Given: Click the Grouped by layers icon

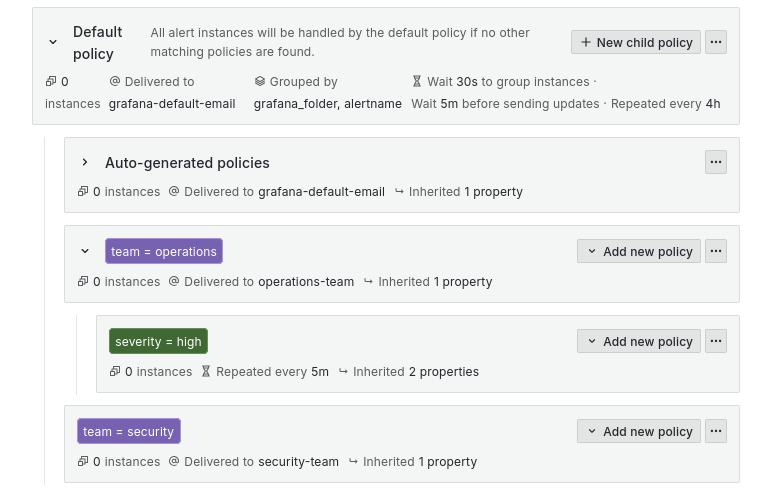Looking at the screenshot, I should coord(260,82).
